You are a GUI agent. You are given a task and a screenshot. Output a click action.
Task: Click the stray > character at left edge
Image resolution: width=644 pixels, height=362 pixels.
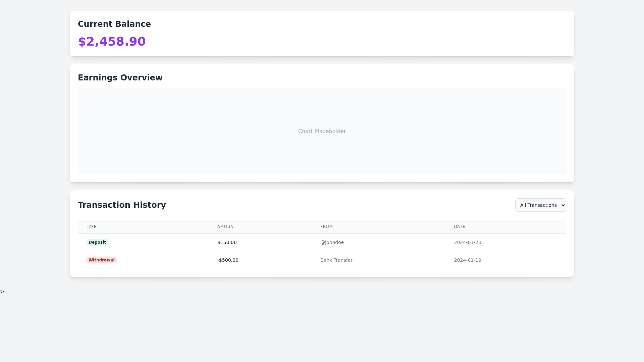coord(2,292)
